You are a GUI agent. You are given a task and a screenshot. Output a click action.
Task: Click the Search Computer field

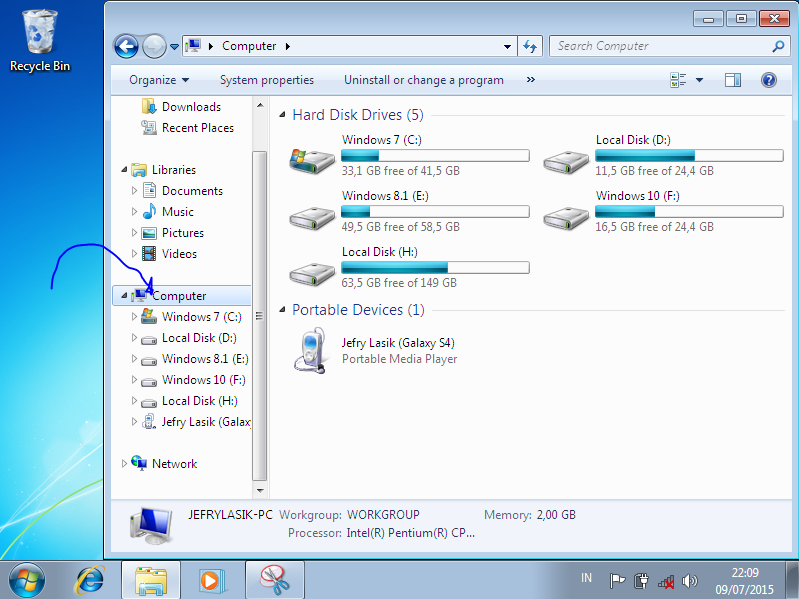(669, 46)
